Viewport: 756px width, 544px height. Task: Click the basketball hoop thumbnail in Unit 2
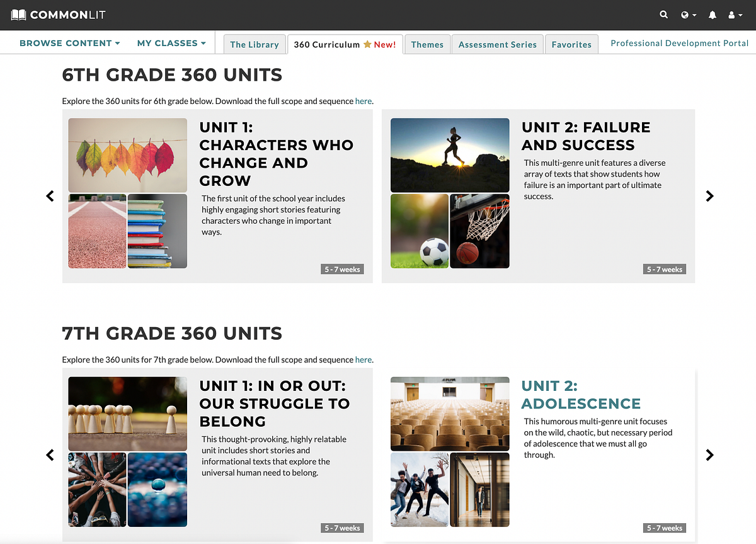(479, 231)
